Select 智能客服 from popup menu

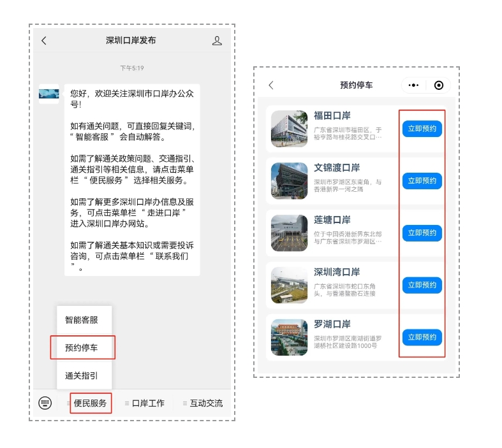point(82,320)
